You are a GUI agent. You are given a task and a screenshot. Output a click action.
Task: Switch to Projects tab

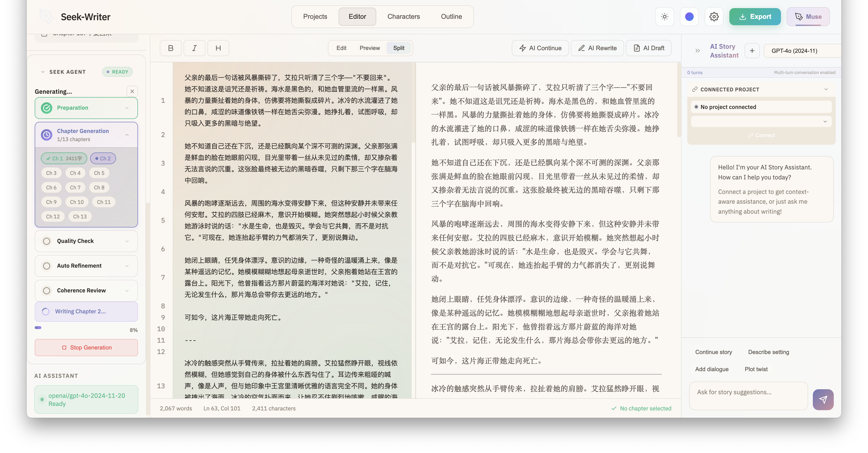(315, 16)
